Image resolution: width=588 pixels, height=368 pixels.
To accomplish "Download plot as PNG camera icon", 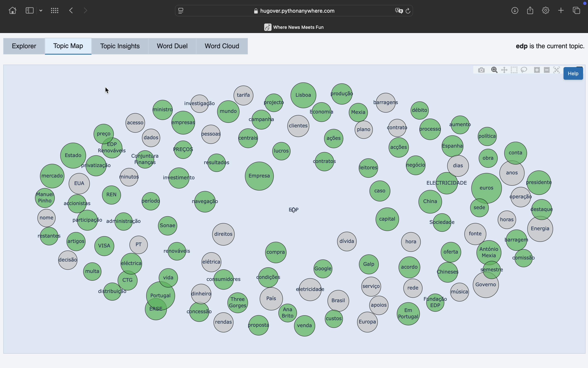I will [x=481, y=70].
